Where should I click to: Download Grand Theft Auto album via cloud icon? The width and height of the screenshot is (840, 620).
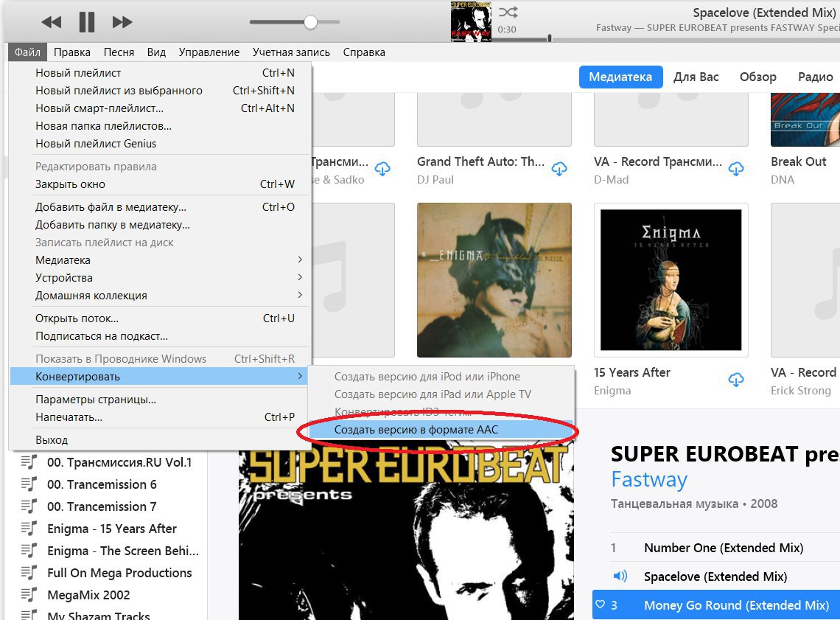[559, 169]
